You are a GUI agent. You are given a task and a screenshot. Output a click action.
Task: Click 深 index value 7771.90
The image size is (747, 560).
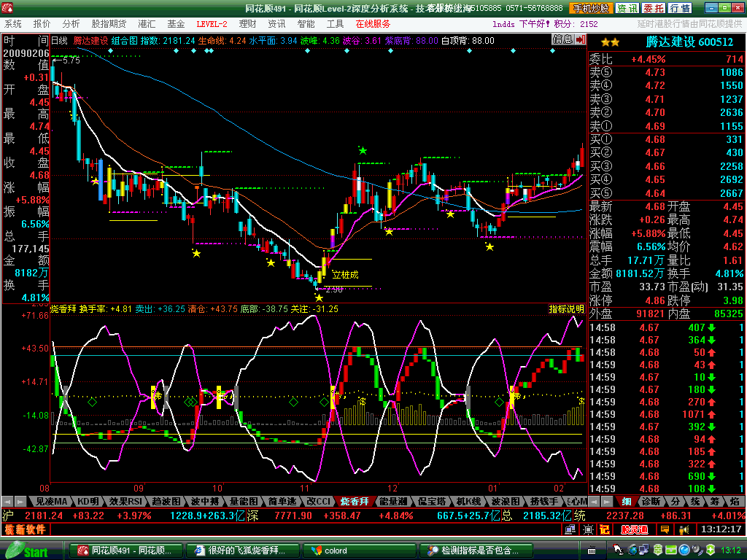[293, 516]
